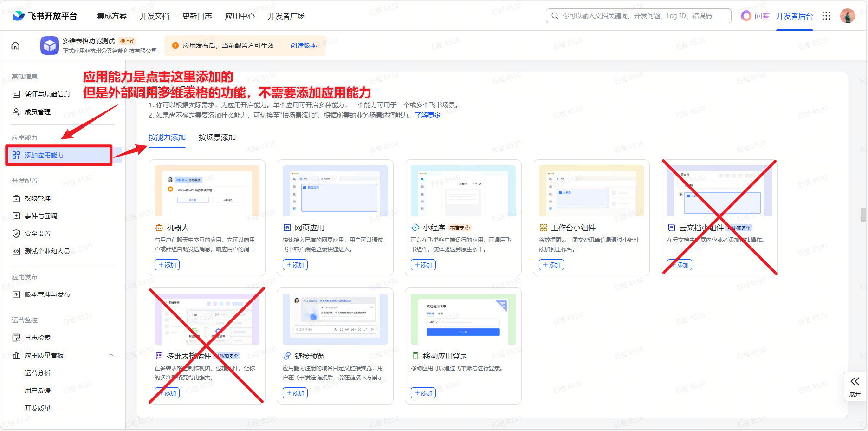Screen dimensions: 868x431
Task: Open the 了解更多 link
Action: pos(428,115)
